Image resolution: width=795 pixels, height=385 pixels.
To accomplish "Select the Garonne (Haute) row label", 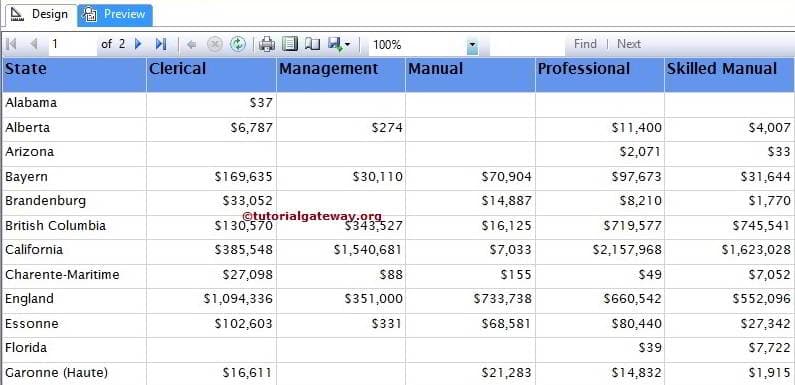I will click(56, 373).
